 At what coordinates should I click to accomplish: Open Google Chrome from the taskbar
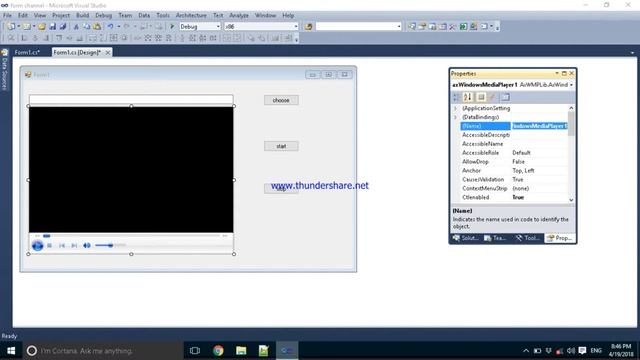218,351
